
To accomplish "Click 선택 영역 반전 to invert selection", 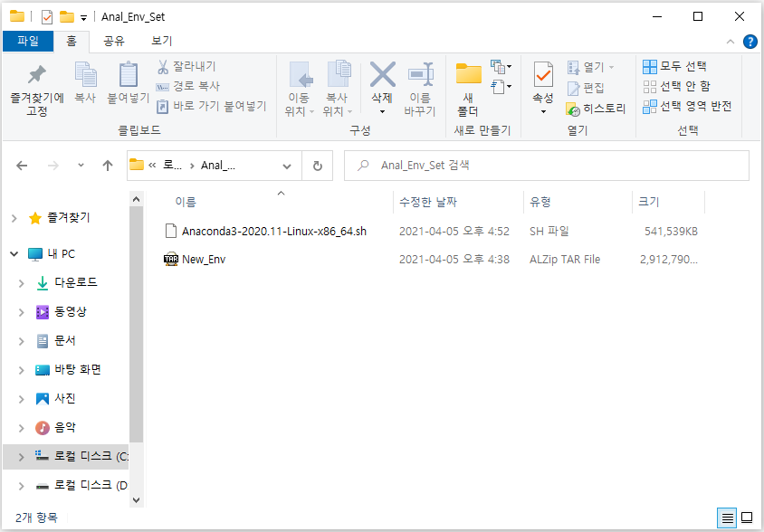I will point(687,107).
